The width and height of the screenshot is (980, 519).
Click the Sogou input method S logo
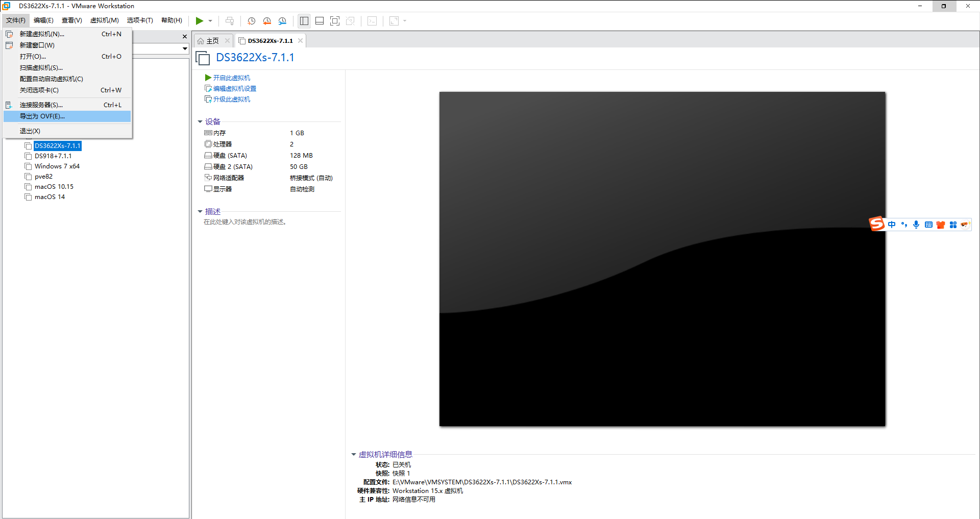[877, 224]
